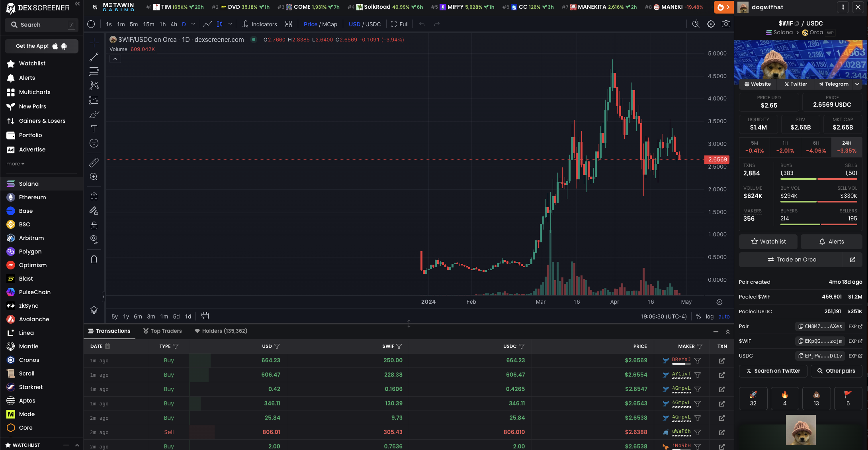Viewport: 868px width, 450px height.
Task: Take a chart snapshot with camera icon
Action: click(726, 24)
